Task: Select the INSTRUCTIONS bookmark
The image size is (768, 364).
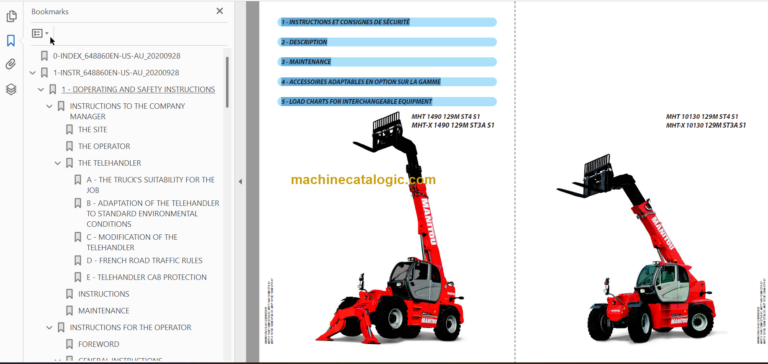Action: (104, 294)
